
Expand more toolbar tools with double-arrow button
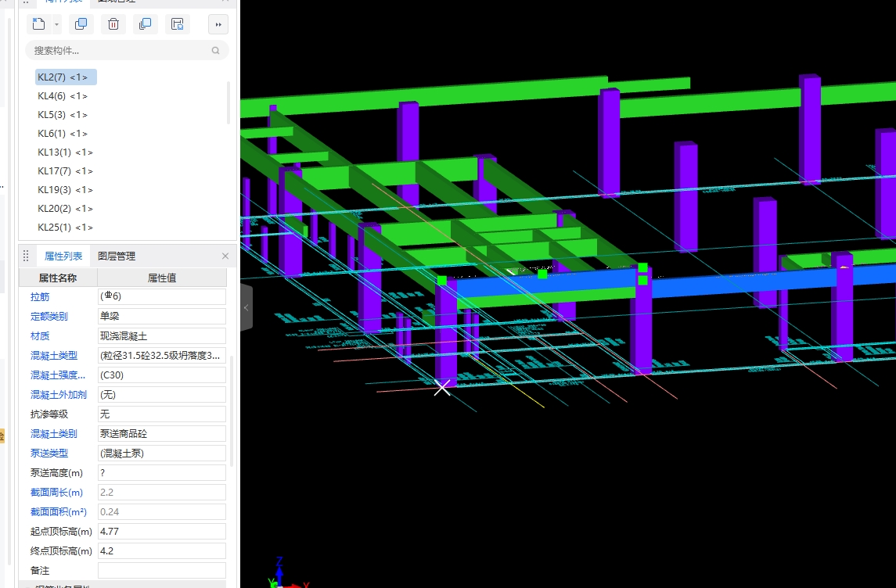pos(218,24)
